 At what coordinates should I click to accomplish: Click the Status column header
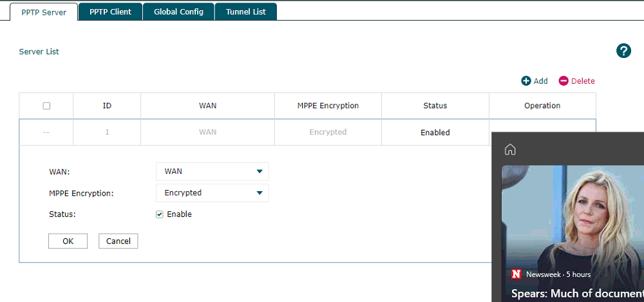coord(435,106)
